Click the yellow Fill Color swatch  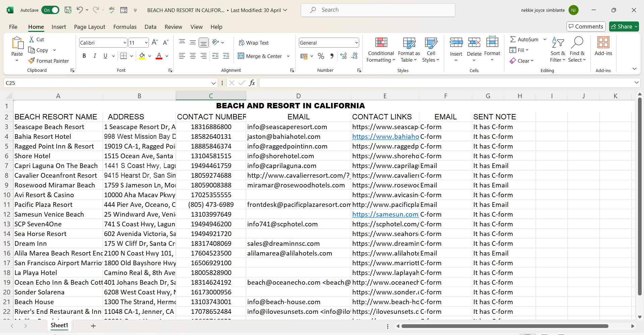click(x=142, y=56)
